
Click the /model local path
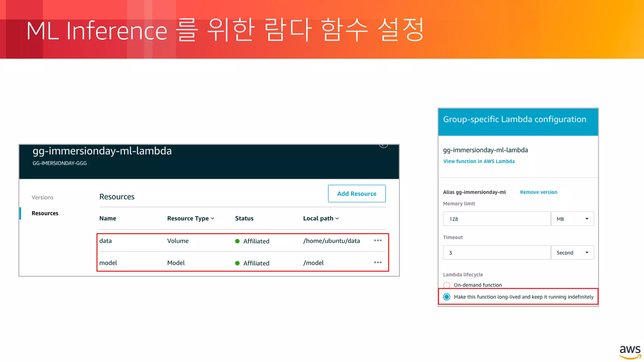click(313, 263)
